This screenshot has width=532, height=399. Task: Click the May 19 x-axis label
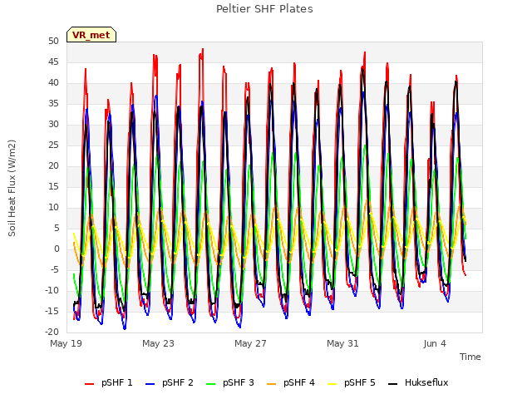point(66,343)
